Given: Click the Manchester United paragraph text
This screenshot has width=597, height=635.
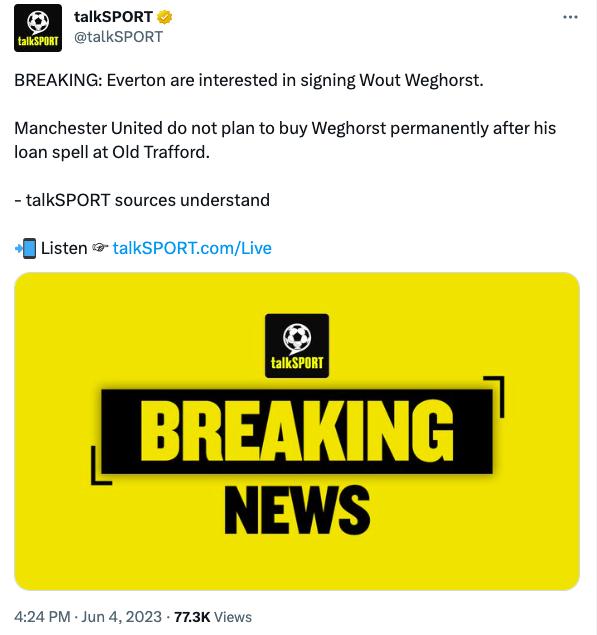Looking at the screenshot, I should tap(285, 140).
